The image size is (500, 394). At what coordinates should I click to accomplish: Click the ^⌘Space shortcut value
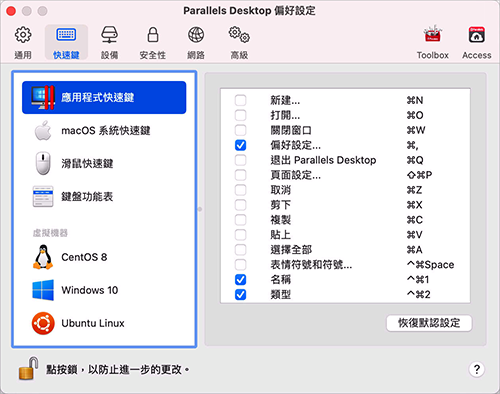tap(430, 265)
